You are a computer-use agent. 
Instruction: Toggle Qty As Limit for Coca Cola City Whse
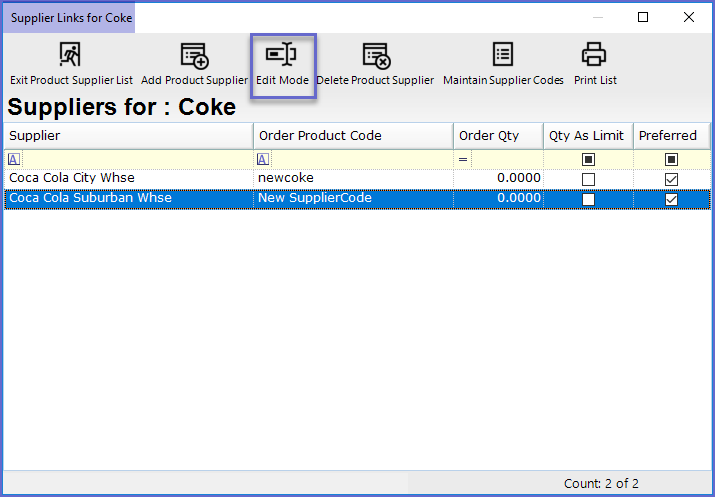click(588, 179)
